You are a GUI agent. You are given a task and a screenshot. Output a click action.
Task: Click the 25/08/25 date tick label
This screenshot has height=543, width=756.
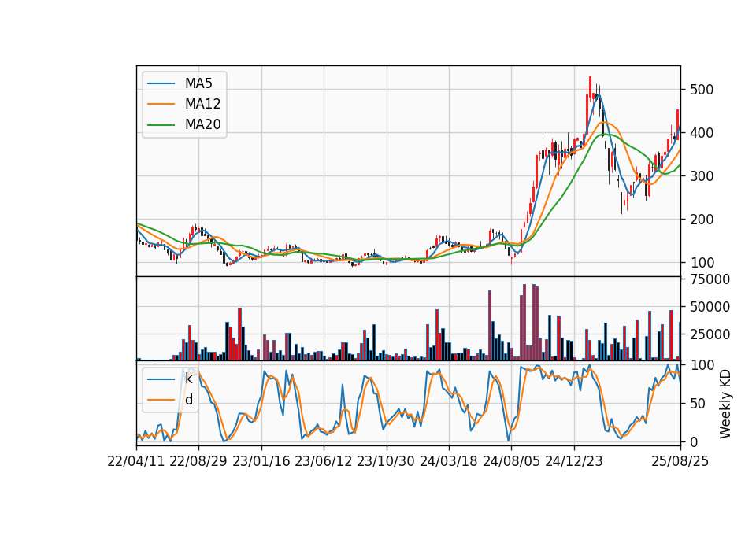[x=680, y=461]
